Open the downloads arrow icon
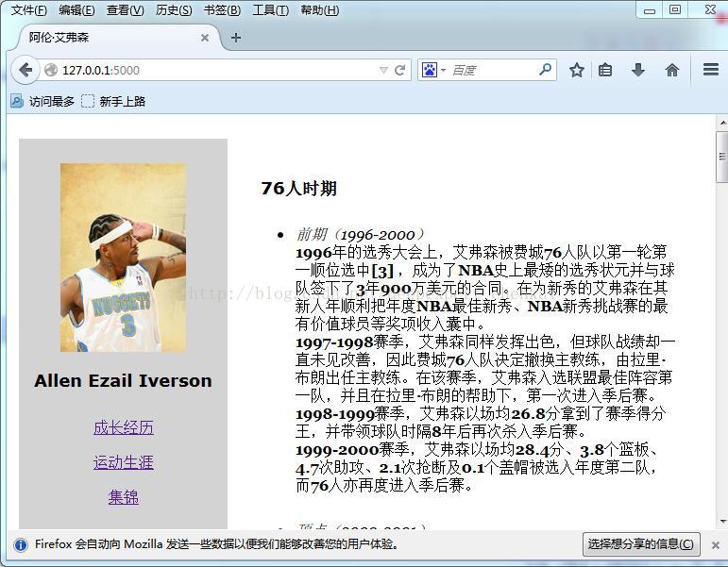This screenshot has height=567, width=728. 638,70
